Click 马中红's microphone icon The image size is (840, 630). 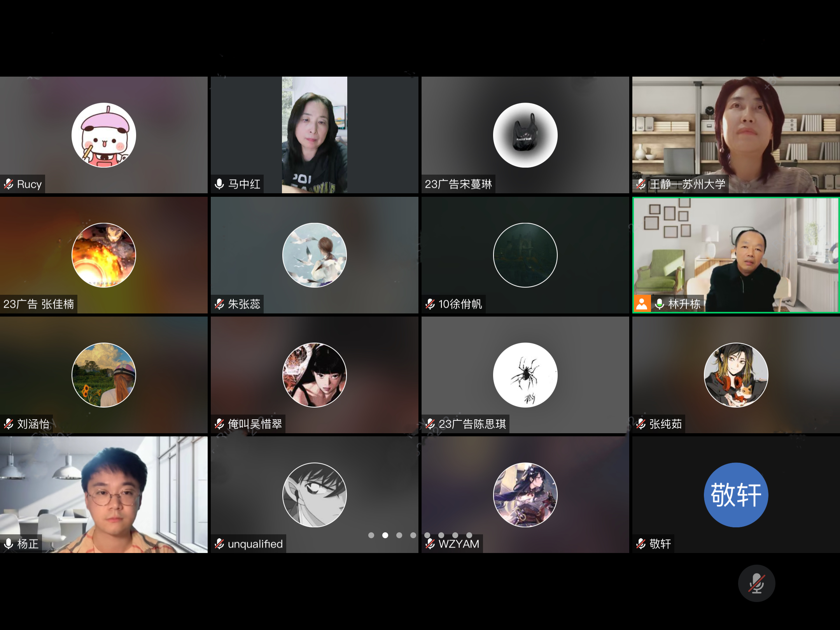tap(219, 184)
